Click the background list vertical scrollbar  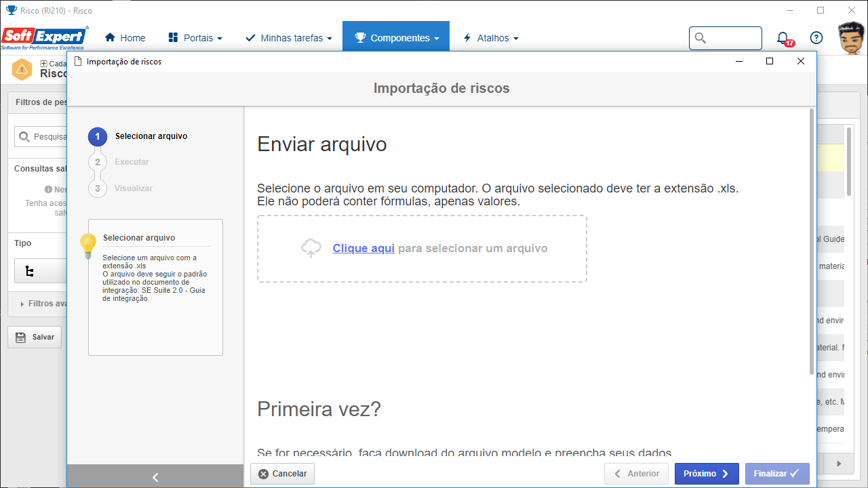point(848,161)
